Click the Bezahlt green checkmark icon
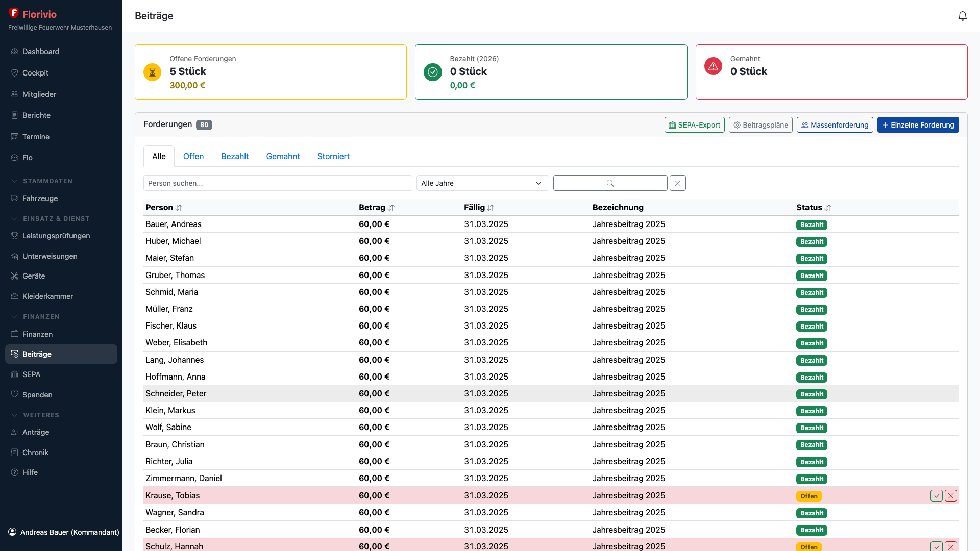 click(x=432, y=72)
